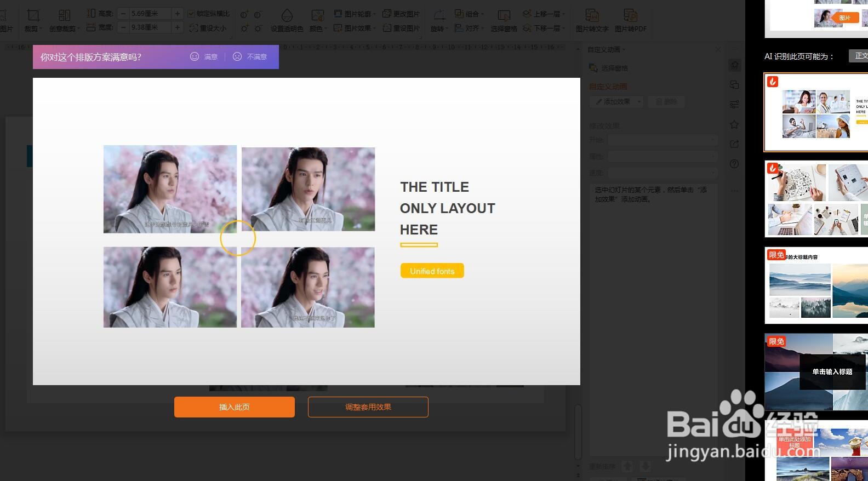Image resolution: width=868 pixels, height=481 pixels.
Task: Click the bottom-right photo in the preview
Action: 308,287
